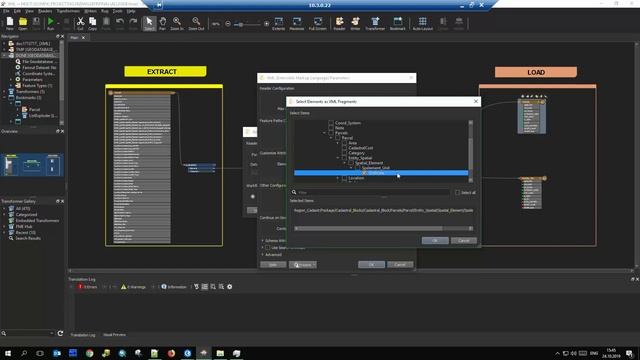The image size is (640, 360).
Task: Expand the Categorized gallery node
Action: click(4, 214)
